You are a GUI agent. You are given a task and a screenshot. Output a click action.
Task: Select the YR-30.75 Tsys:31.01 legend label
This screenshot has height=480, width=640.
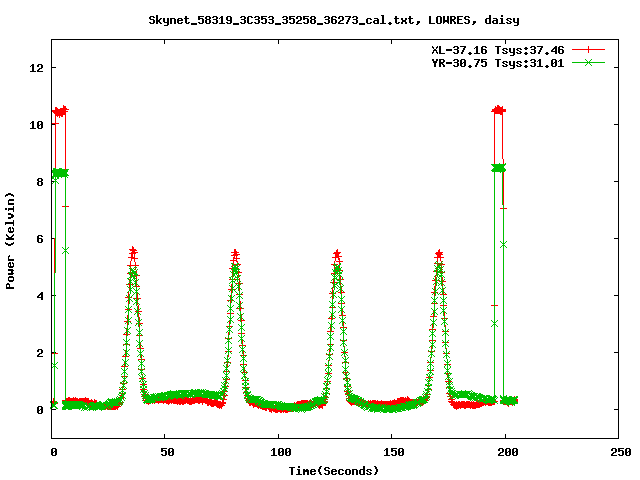[x=497, y=62]
